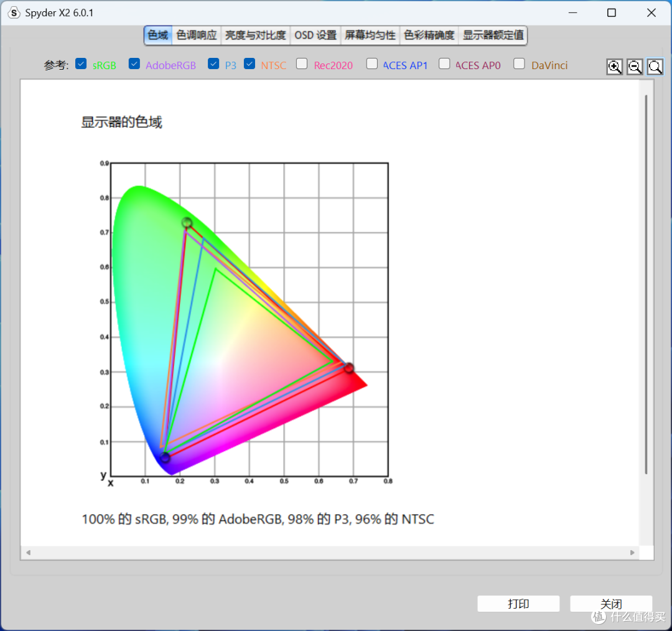Click the blue primary marker on gamut chart
The height and width of the screenshot is (631, 672).
[165, 458]
